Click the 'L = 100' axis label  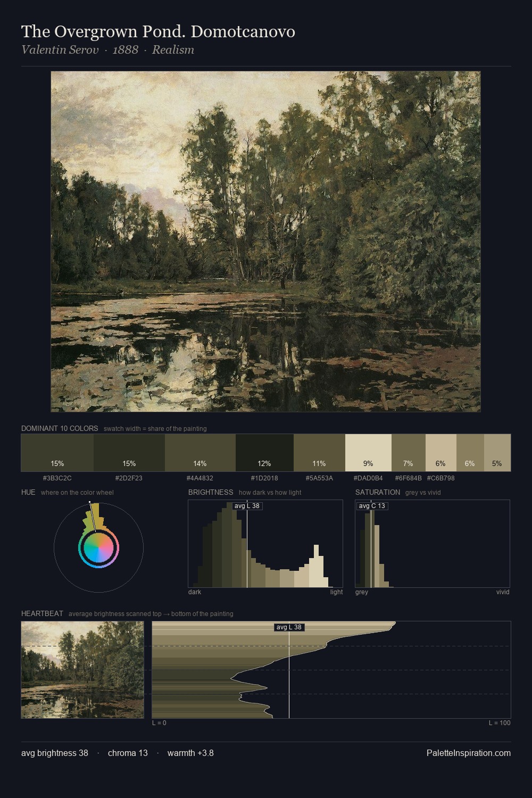click(x=500, y=723)
